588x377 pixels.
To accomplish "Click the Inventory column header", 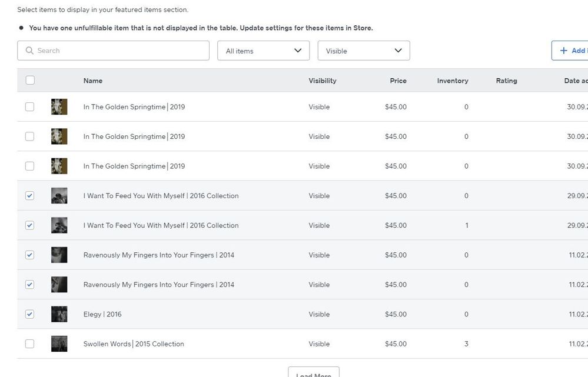I will [x=452, y=81].
